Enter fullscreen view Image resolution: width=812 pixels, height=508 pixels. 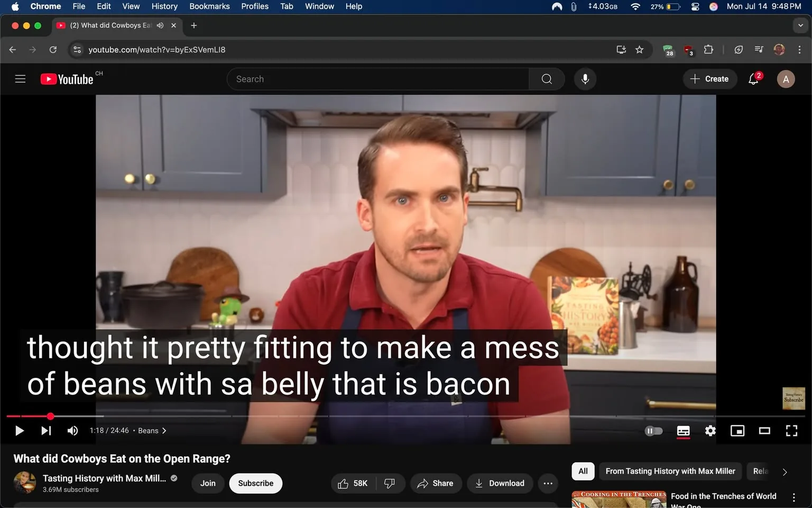tap(791, 431)
